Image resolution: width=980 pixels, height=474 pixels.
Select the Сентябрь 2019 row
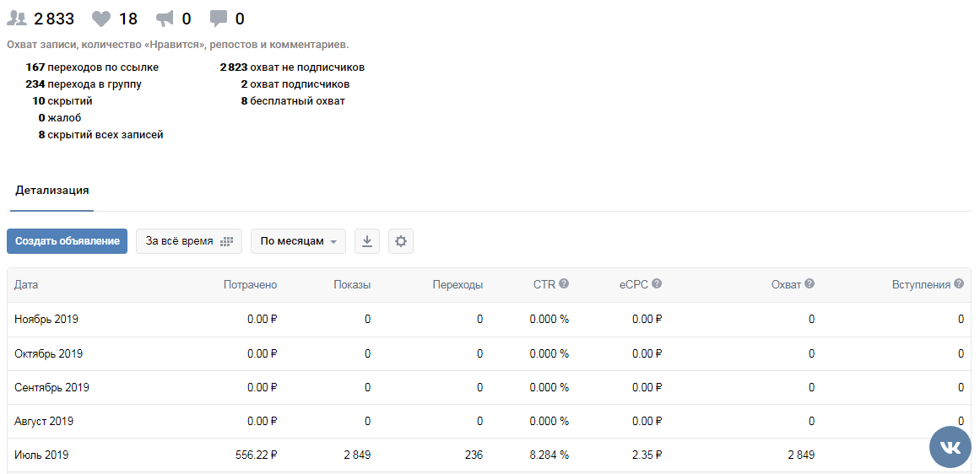[489, 388]
